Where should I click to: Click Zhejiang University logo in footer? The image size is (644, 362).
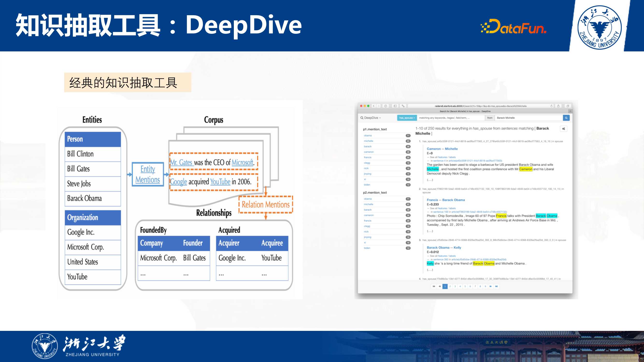coord(79,346)
